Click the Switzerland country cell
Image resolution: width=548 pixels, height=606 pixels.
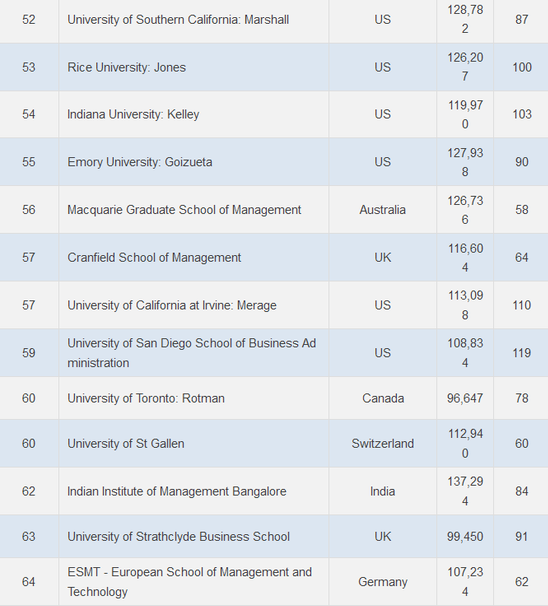pyautogui.click(x=383, y=444)
